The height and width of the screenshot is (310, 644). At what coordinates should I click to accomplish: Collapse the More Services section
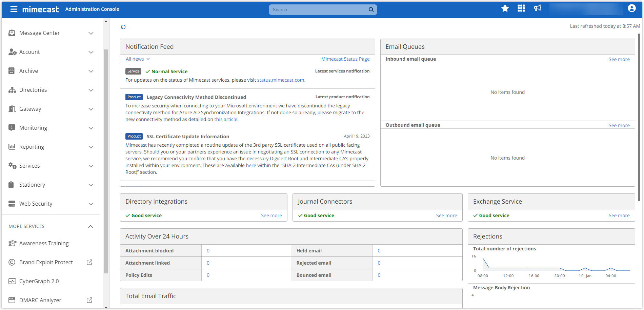click(x=90, y=226)
